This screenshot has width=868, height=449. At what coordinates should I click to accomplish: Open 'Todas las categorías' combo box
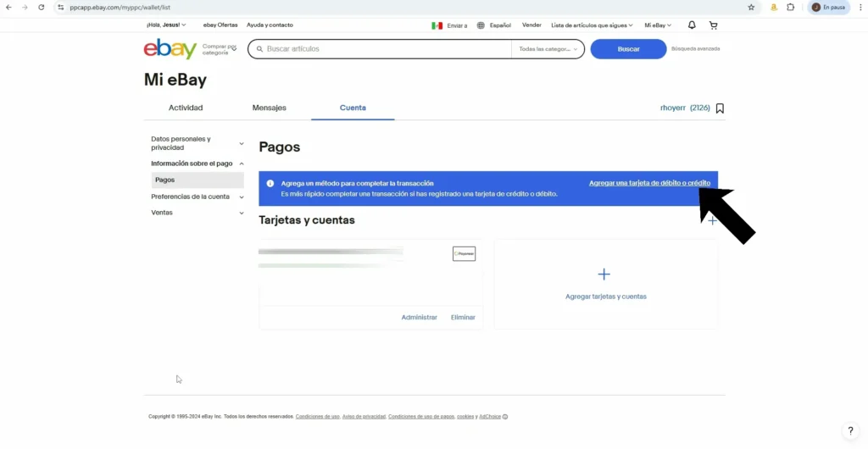coord(548,49)
